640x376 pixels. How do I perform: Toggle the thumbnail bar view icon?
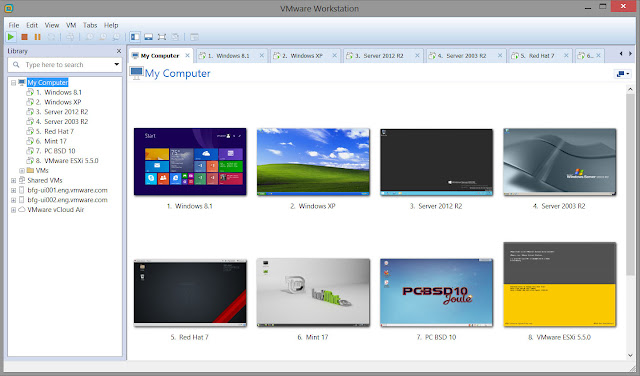tap(149, 37)
